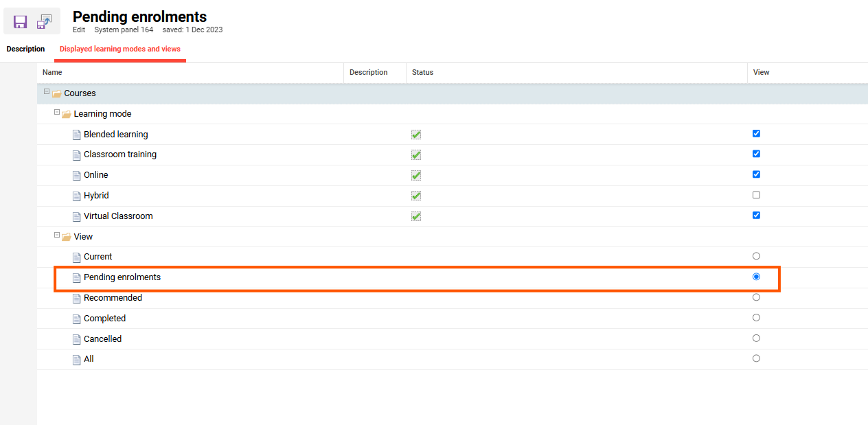Click the document icon beside Online
This screenshot has width=868, height=425.
[77, 176]
